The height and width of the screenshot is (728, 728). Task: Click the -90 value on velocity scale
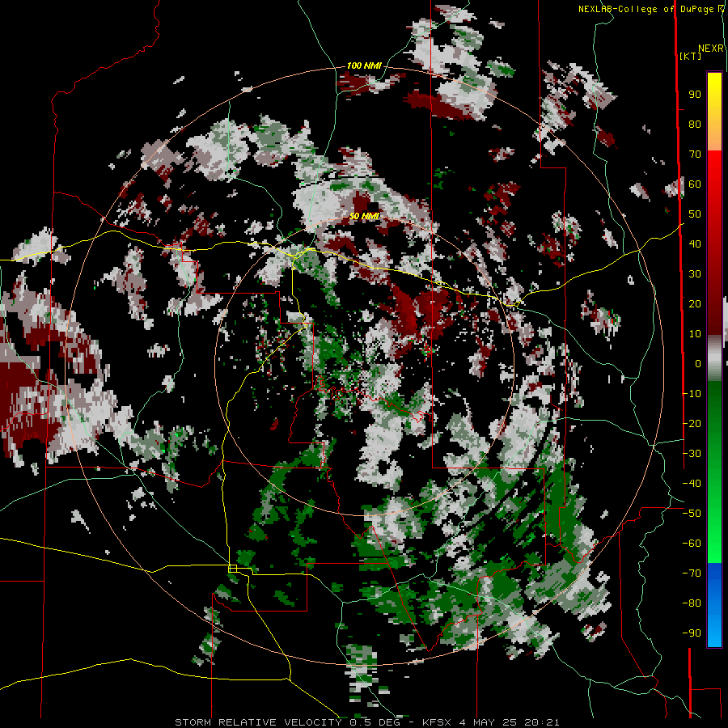point(692,633)
